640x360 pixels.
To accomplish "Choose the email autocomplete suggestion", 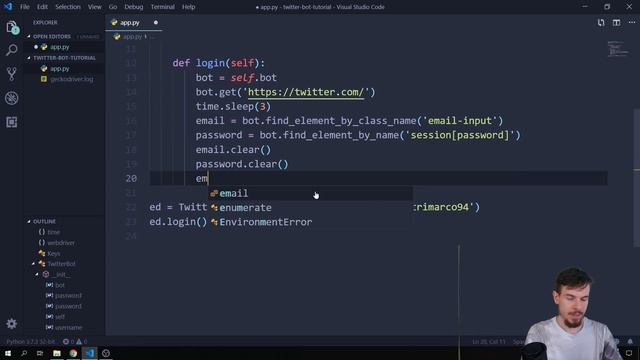I will point(310,193).
